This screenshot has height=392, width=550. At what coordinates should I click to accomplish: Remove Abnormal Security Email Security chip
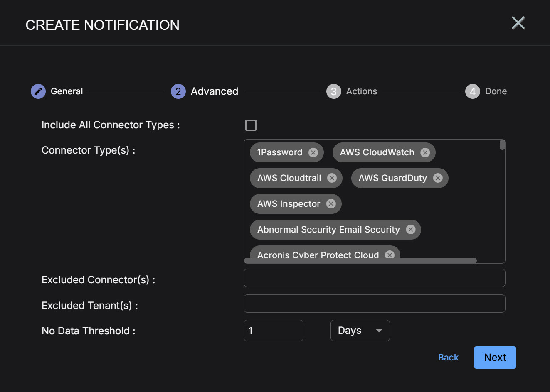coord(411,230)
